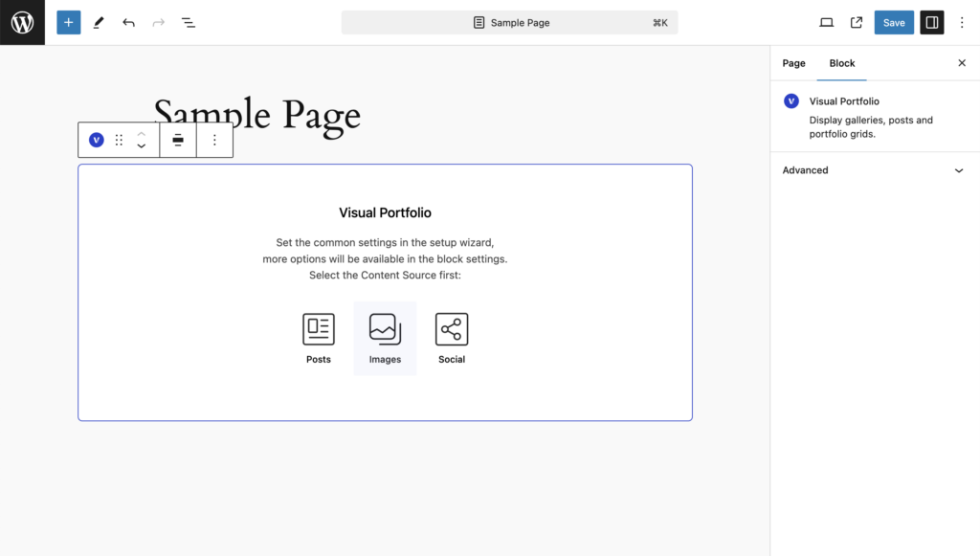Select the Block tab in sidebar
The image size is (980, 556).
point(842,63)
